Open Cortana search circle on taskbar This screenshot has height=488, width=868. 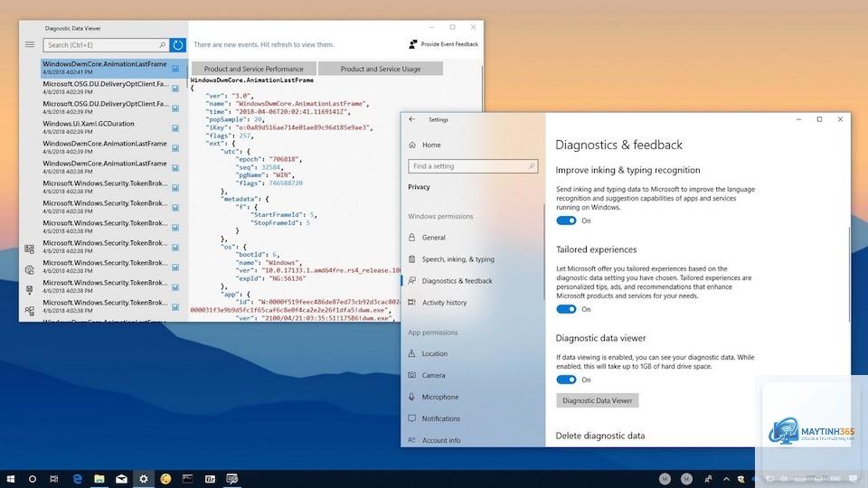click(33, 479)
